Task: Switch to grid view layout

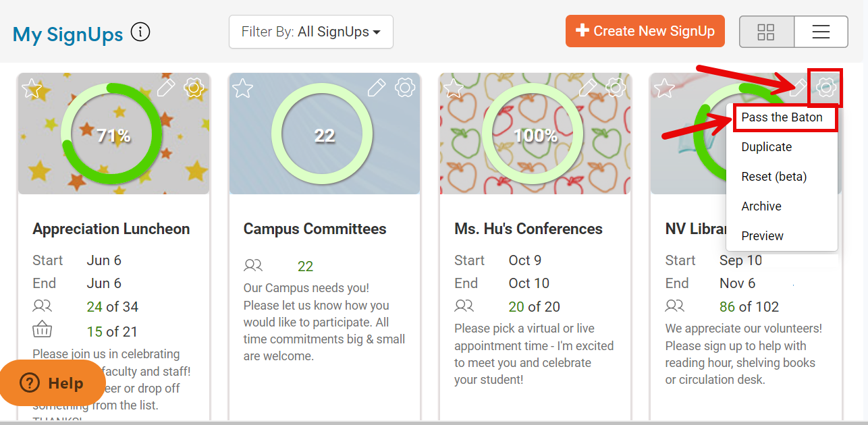Action: click(766, 32)
